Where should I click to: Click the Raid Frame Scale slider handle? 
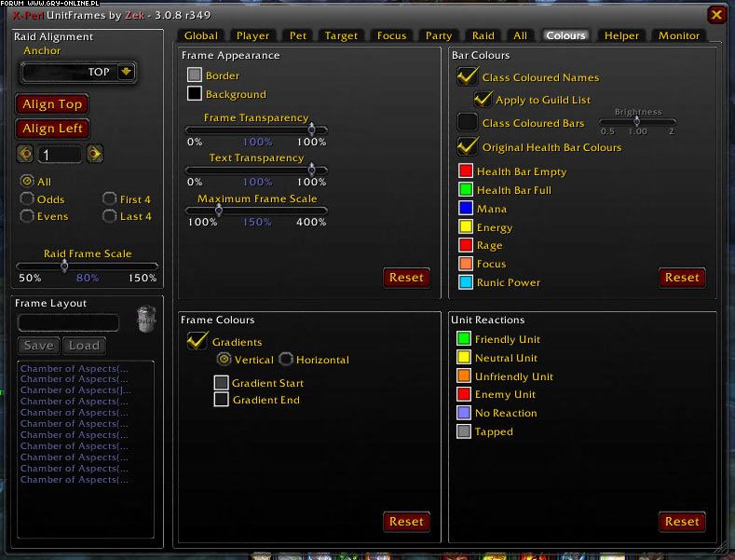64,266
